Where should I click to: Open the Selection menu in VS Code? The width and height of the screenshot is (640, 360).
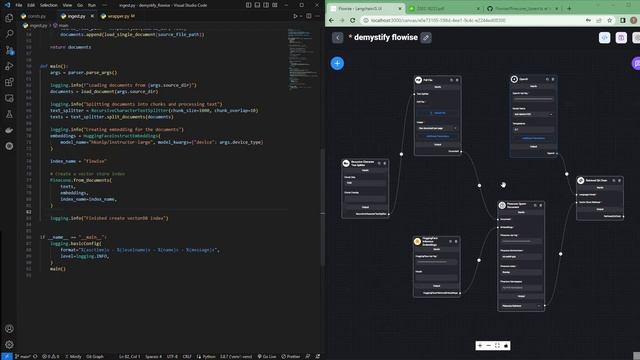pos(49,5)
